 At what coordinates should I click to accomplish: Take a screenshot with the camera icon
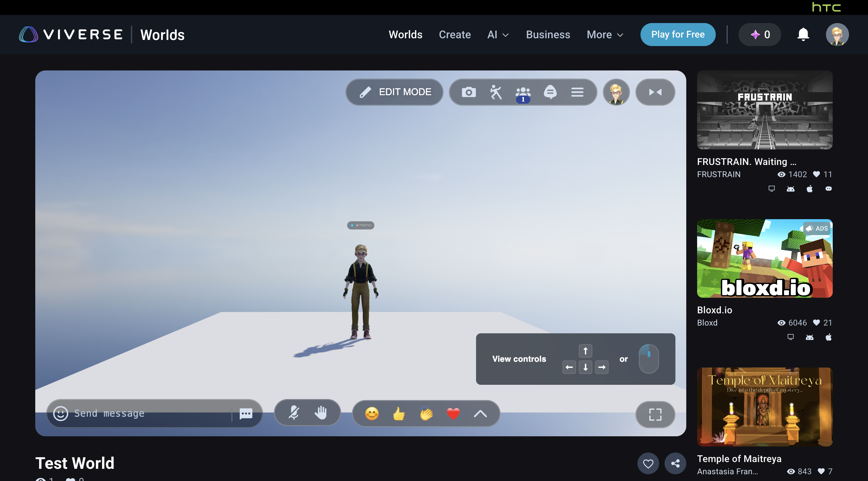(469, 92)
